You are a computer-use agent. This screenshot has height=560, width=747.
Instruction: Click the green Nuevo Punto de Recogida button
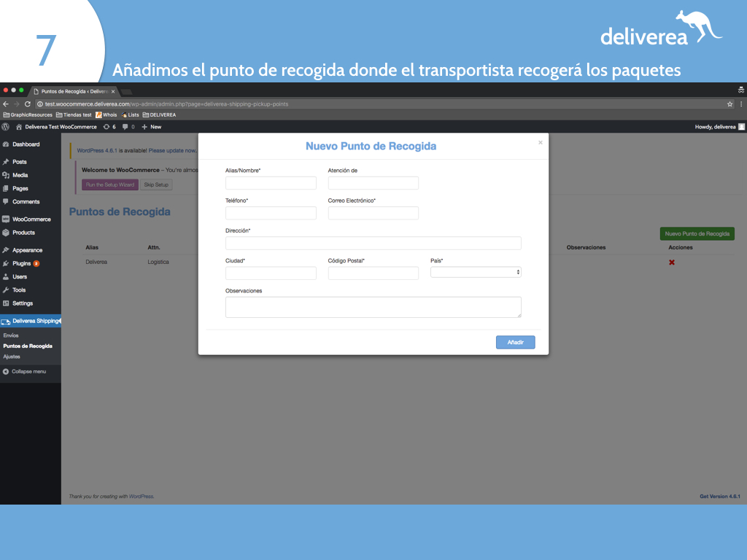(697, 234)
